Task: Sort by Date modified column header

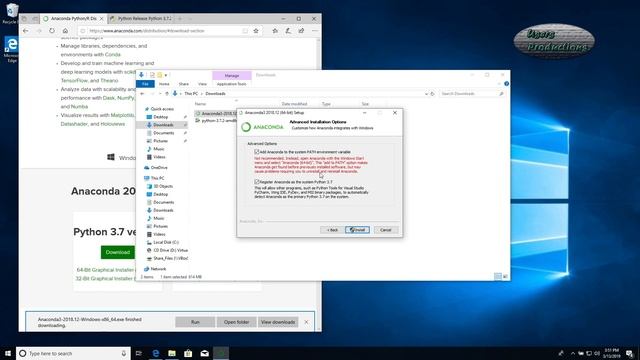Action: click(294, 104)
